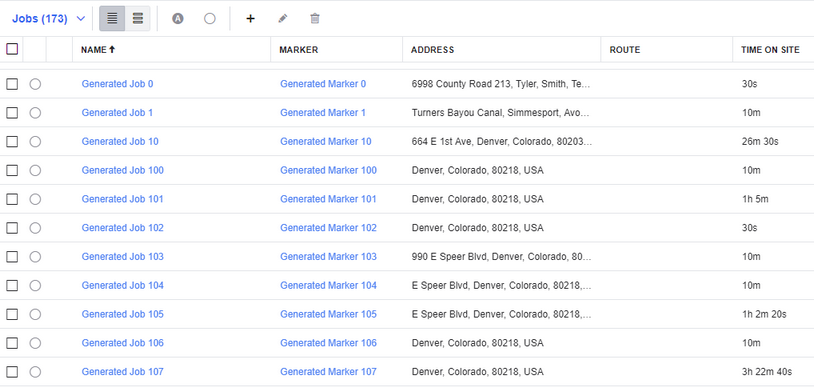Screen dimensions: 814x388
Task: Click the circled A auto-assign icon
Action: (x=178, y=19)
